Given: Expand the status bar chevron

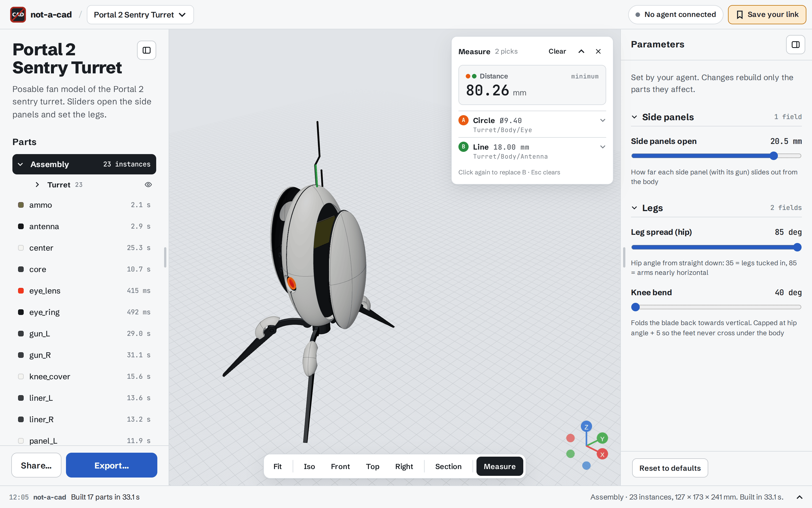Looking at the screenshot, I should (800, 497).
